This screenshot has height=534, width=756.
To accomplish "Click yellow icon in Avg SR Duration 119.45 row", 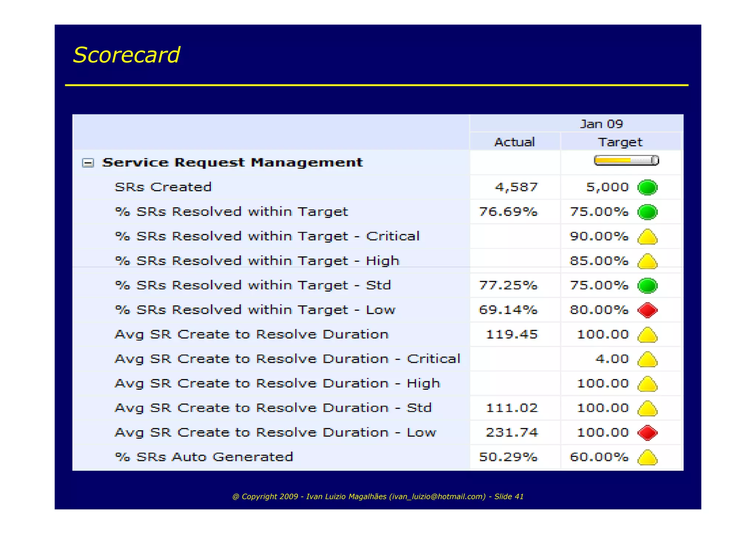I will (x=647, y=335).
